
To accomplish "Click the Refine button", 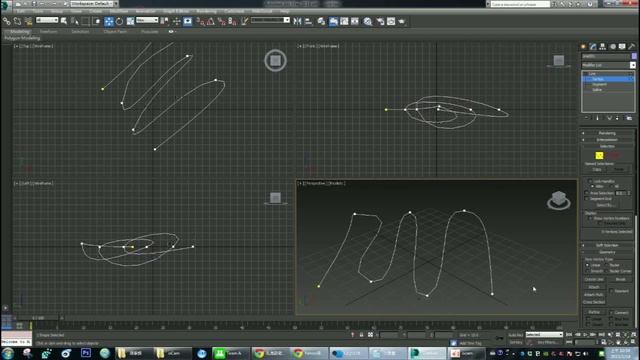I will tap(594, 312).
